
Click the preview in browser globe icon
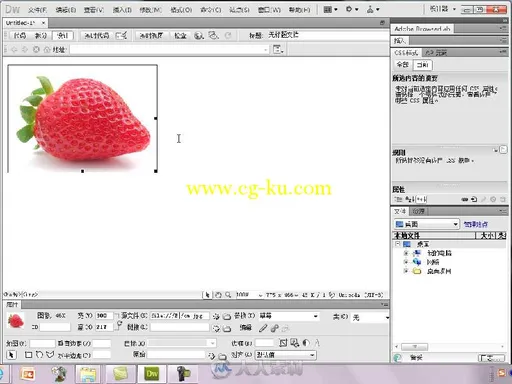tap(199, 35)
